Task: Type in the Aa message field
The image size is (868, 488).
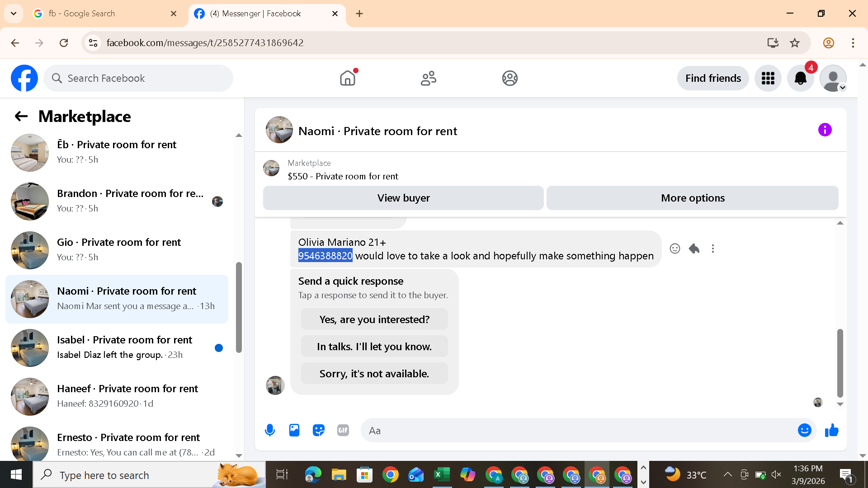Action: 579,430
